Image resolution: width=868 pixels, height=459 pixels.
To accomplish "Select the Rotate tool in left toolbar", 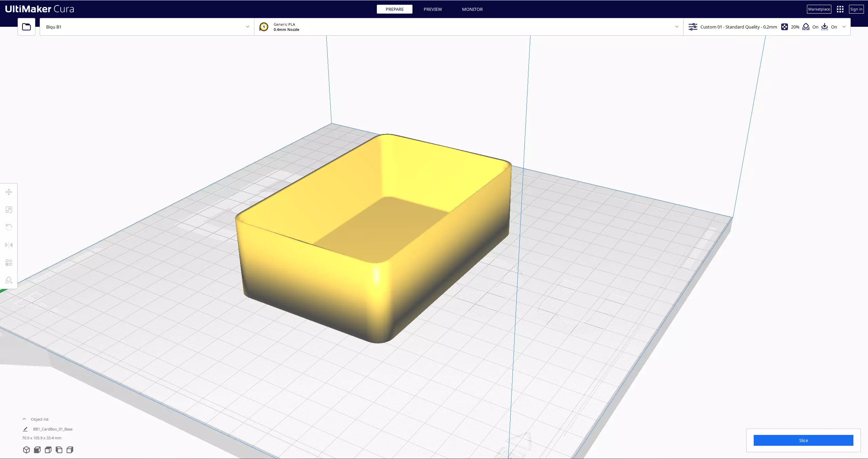I will click(x=9, y=227).
